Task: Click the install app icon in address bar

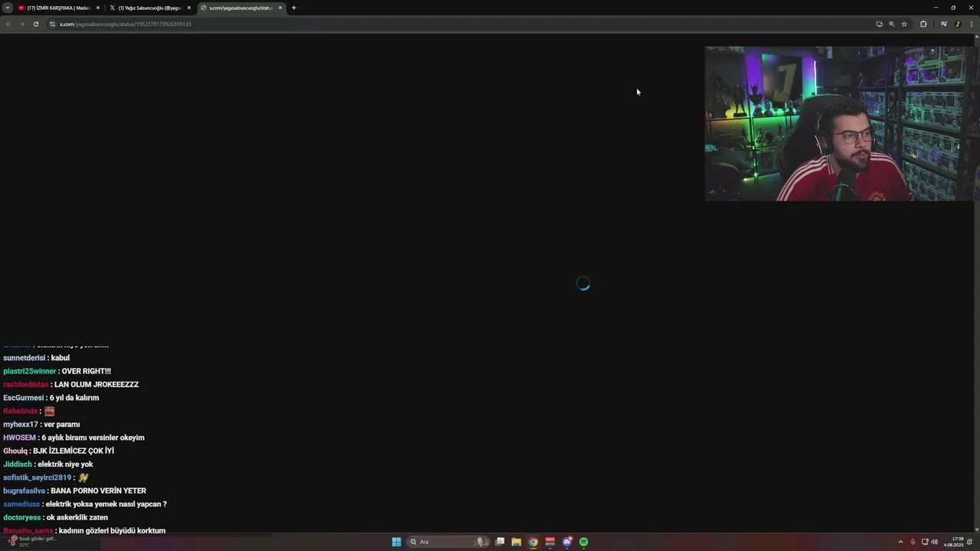Action: [879, 24]
